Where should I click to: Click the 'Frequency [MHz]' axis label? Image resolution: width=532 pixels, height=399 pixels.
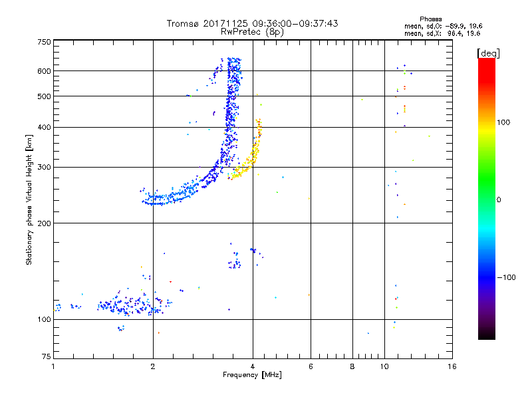(x=252, y=375)
